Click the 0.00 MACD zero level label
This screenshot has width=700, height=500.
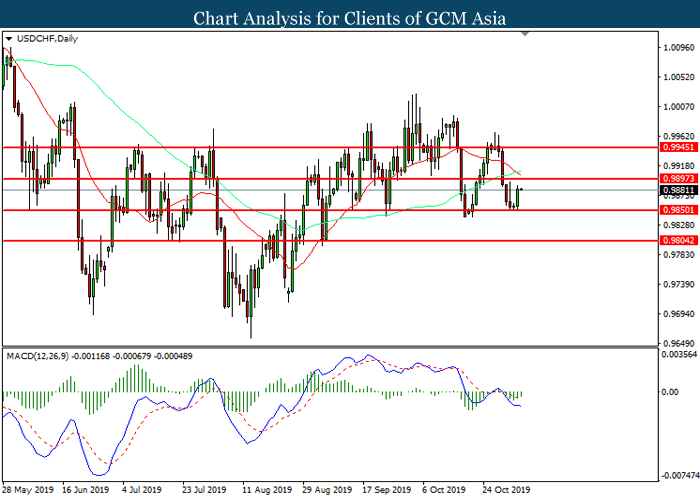click(x=672, y=392)
